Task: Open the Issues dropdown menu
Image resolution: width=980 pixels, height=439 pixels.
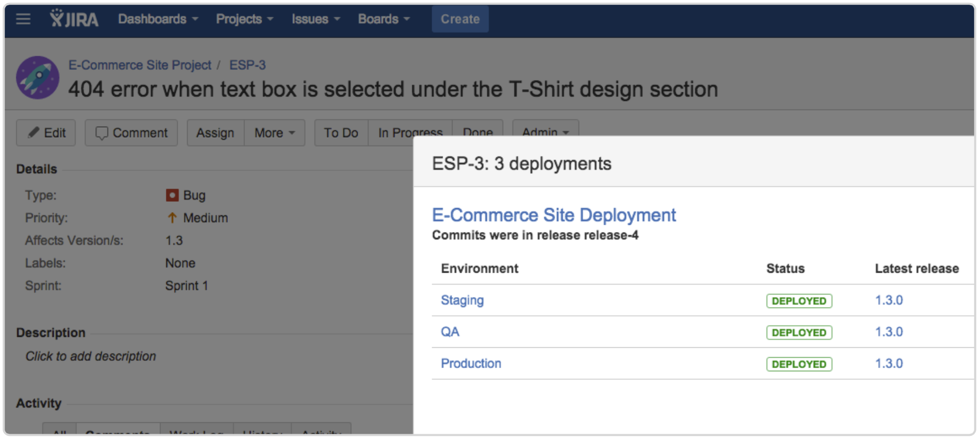Action: [316, 19]
